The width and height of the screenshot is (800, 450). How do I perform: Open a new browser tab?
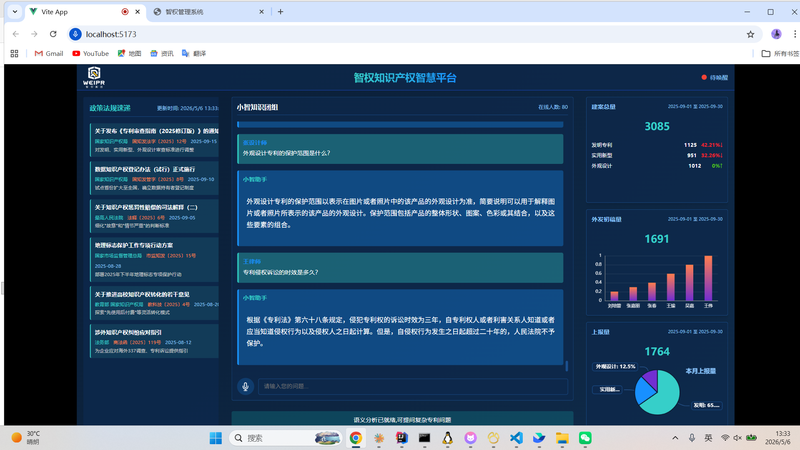click(280, 12)
